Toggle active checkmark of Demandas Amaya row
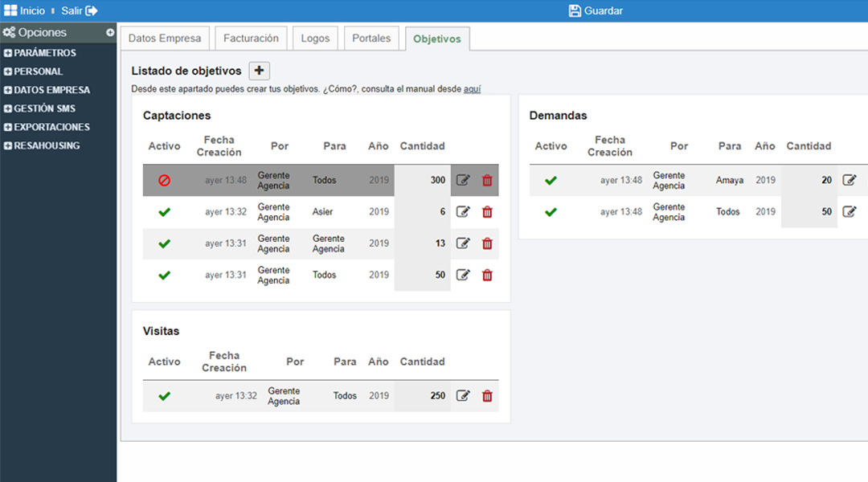 551,181
